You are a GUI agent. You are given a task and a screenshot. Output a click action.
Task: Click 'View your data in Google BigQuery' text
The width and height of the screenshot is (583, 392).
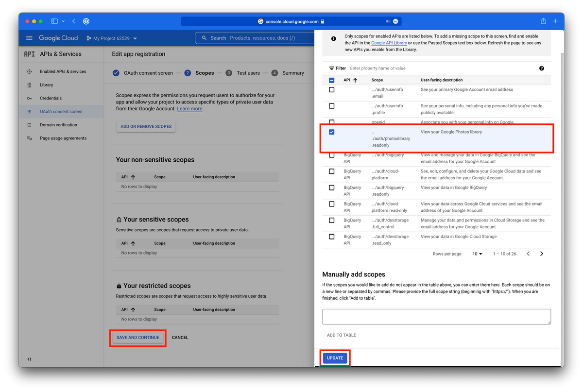(454, 187)
